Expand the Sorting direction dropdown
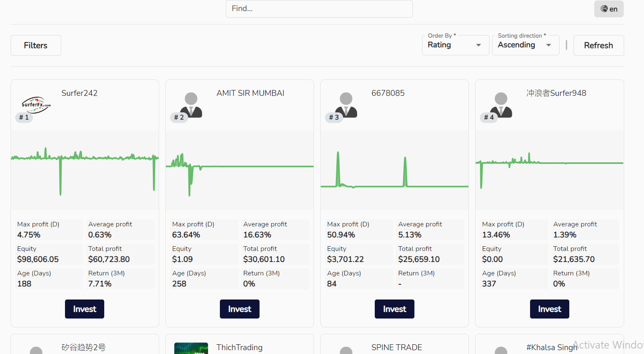 point(525,45)
